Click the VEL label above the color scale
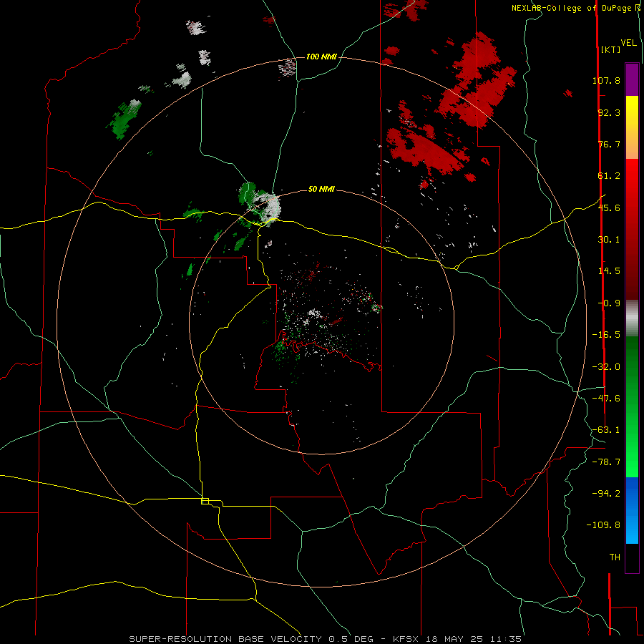This screenshot has width=644, height=644. click(x=629, y=43)
